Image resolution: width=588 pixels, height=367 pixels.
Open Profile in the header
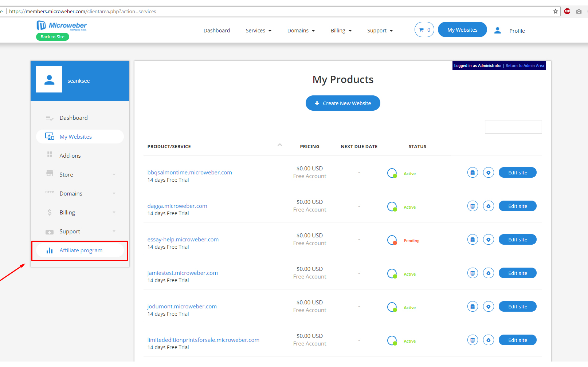[x=517, y=31]
